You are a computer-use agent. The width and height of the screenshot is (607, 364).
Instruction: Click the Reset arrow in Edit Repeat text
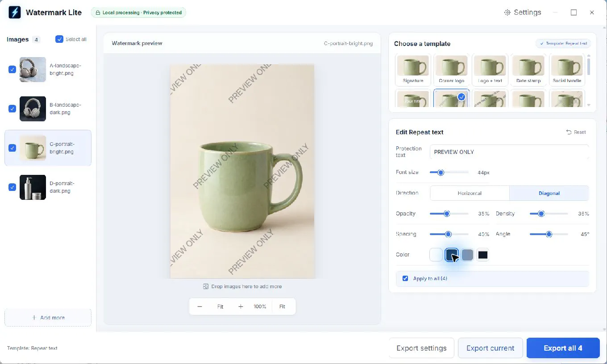click(x=569, y=132)
